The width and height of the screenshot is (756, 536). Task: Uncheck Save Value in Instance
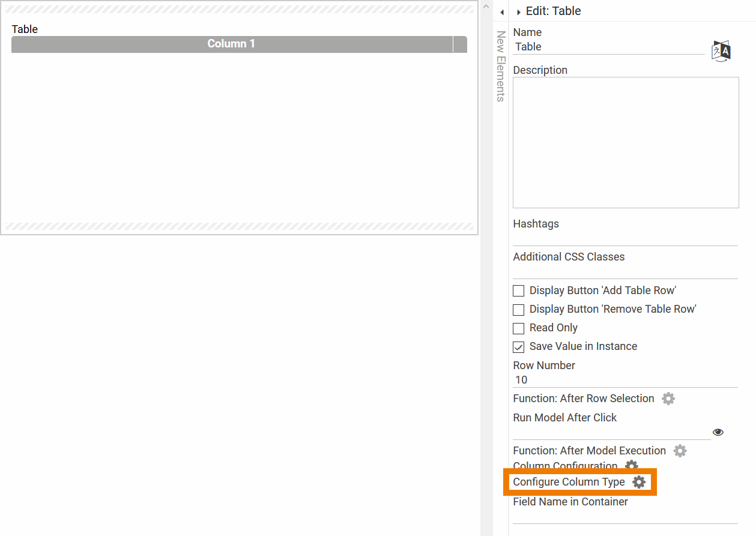[x=518, y=347]
